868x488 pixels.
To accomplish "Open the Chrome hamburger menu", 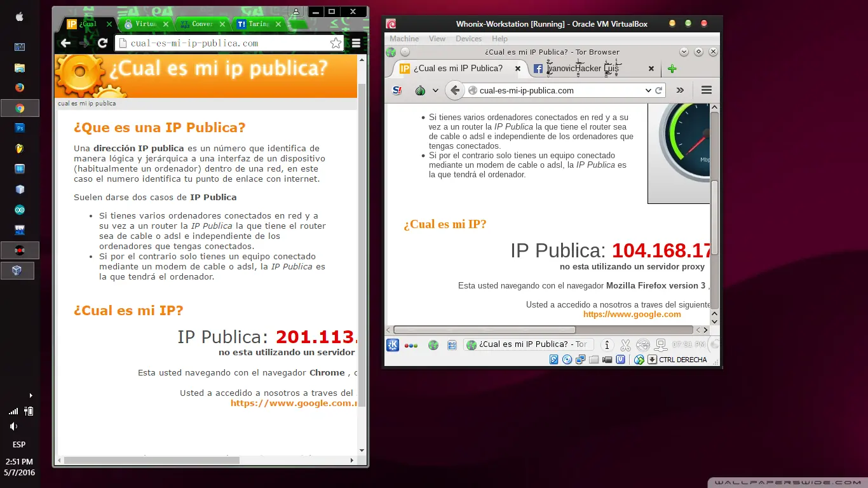I will [x=356, y=43].
